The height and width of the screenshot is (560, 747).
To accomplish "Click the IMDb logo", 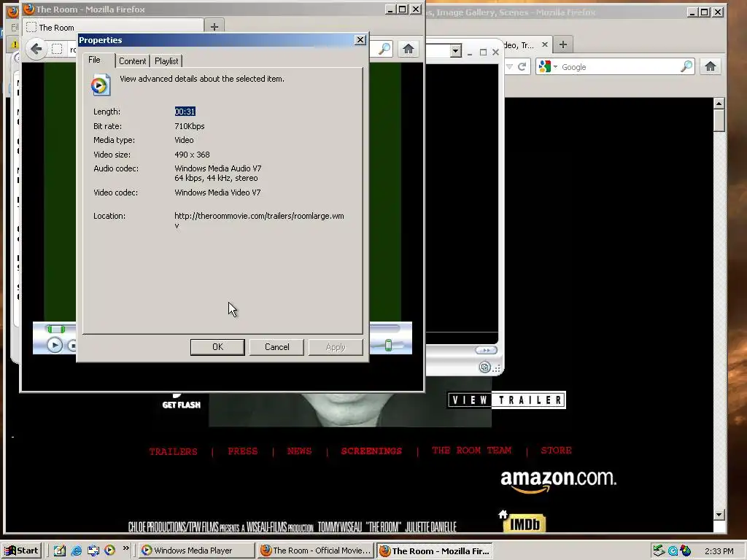I will [524, 524].
